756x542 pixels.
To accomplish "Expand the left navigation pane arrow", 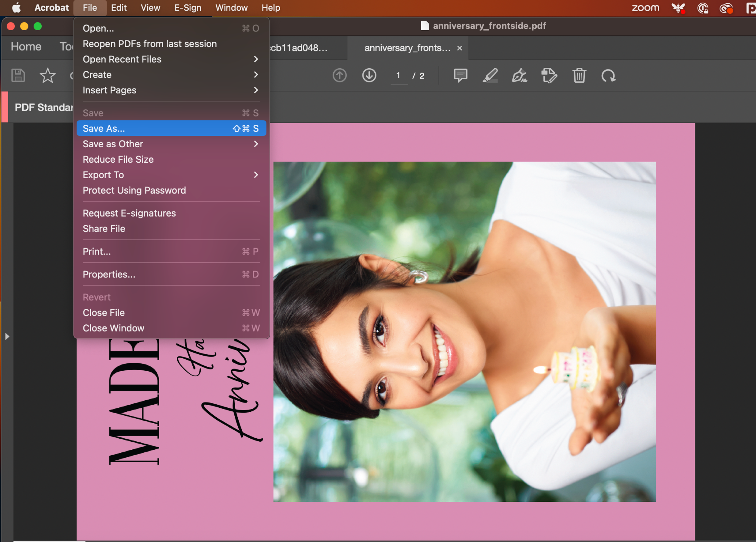I will (x=7, y=336).
